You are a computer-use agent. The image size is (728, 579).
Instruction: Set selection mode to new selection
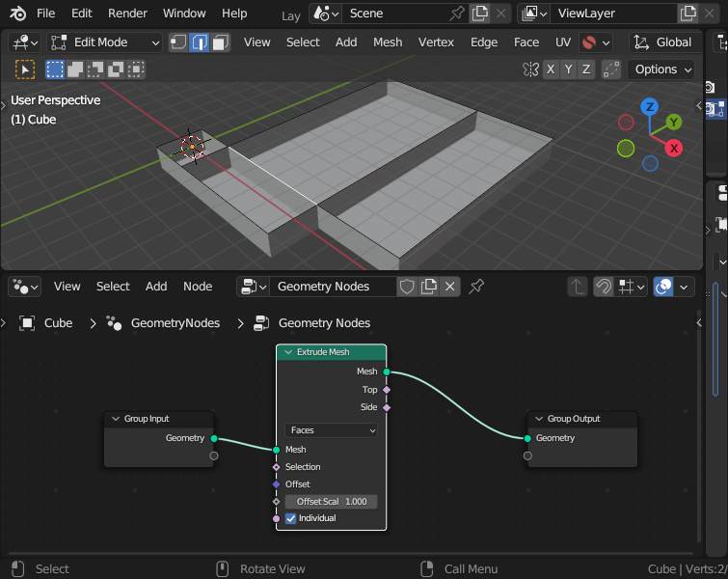pyautogui.click(x=55, y=69)
